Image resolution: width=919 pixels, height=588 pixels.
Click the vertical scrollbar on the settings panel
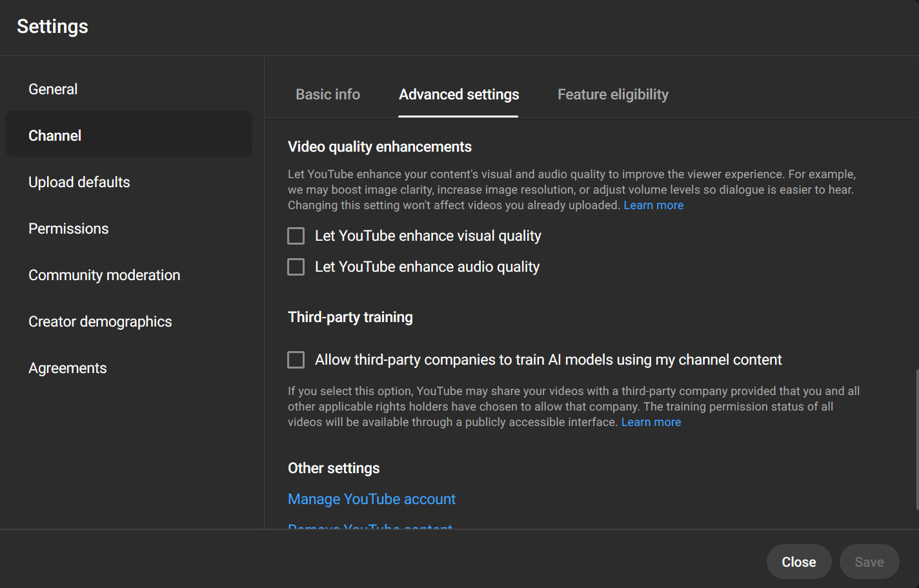tap(916, 439)
